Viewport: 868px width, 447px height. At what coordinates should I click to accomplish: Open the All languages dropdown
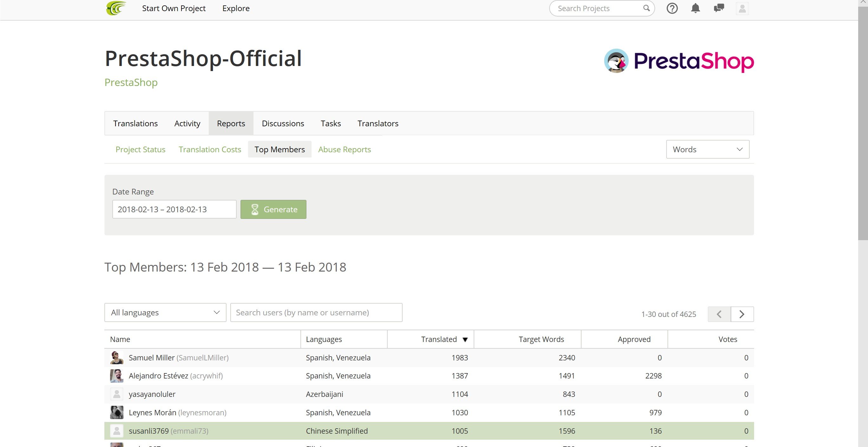165,312
